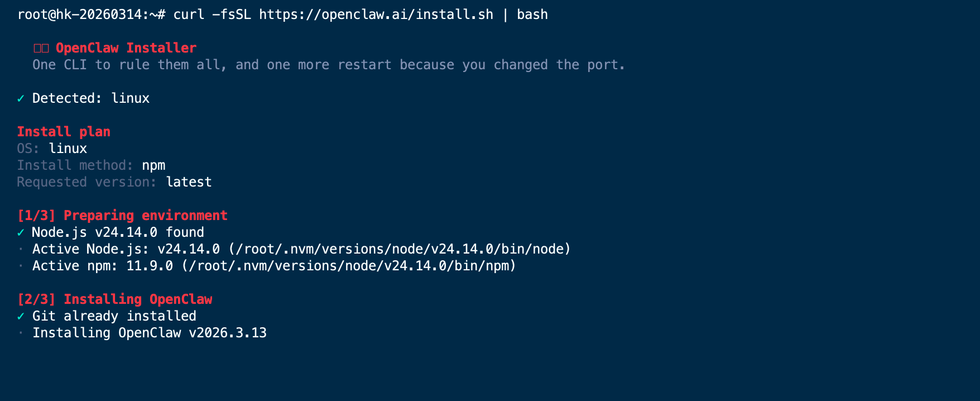
Task: Click the checkmark before Git already installed
Action: (21, 316)
